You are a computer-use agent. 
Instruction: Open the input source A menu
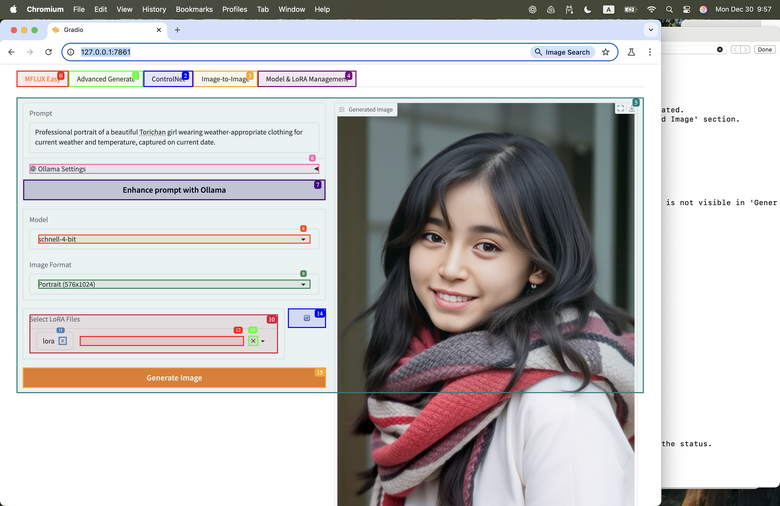pyautogui.click(x=608, y=9)
